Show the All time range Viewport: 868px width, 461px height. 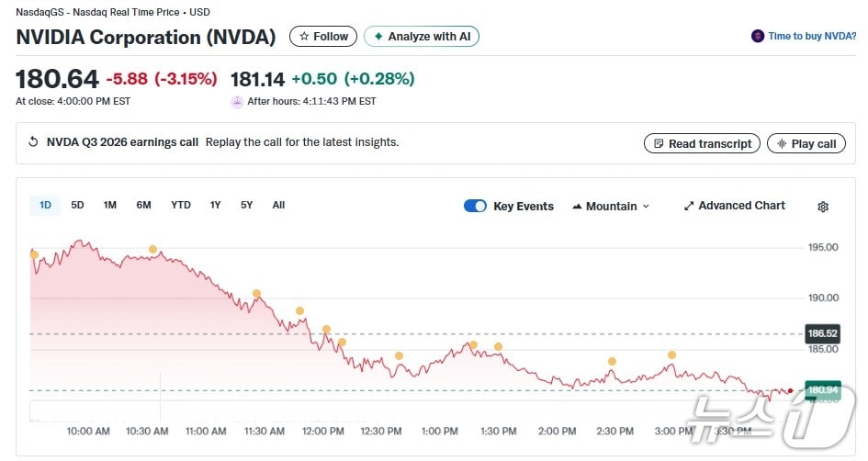pyautogui.click(x=278, y=205)
